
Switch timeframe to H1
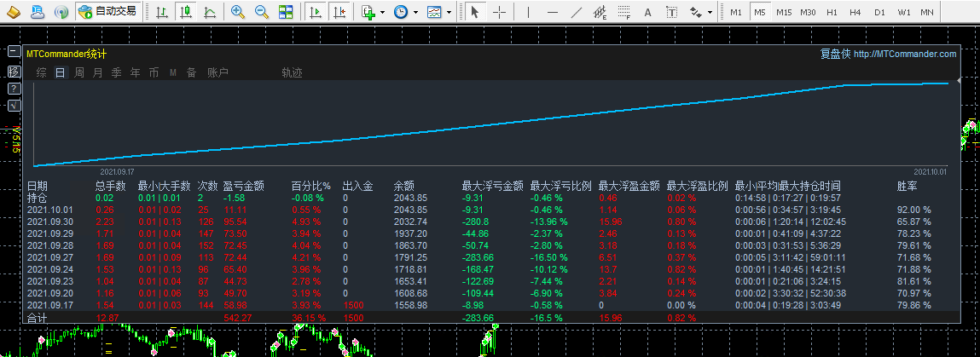pyautogui.click(x=832, y=12)
